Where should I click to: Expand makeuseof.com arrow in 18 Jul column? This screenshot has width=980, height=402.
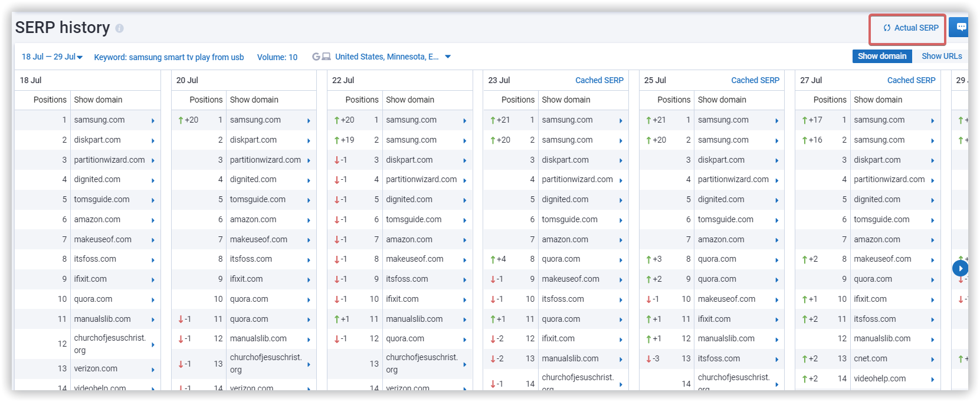click(153, 240)
